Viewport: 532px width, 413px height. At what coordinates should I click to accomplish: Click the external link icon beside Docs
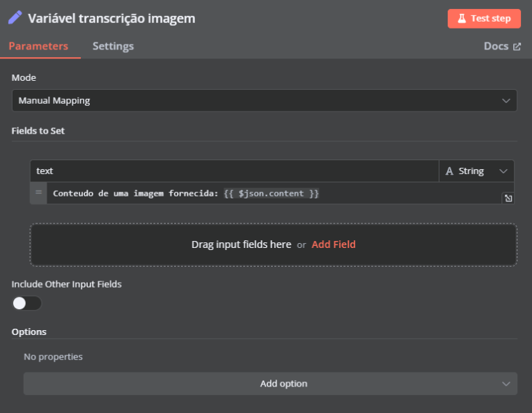pyautogui.click(x=517, y=47)
